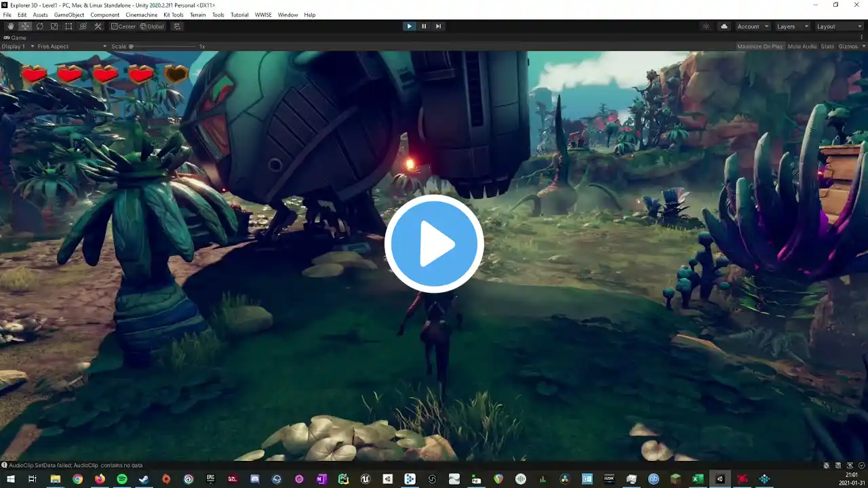Open Spotify from the taskbar
Screen dimensions: 868x488
tap(122, 479)
